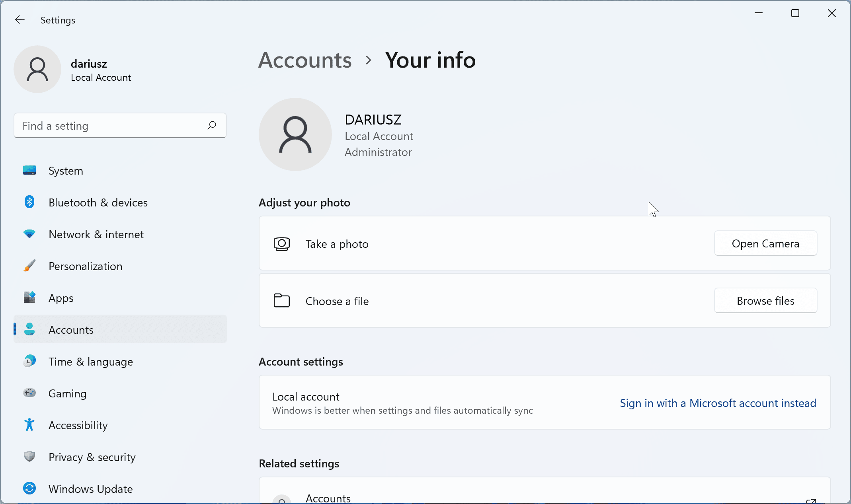Go to Gaming settings
Image resolution: width=851 pixels, height=504 pixels.
tap(120, 393)
